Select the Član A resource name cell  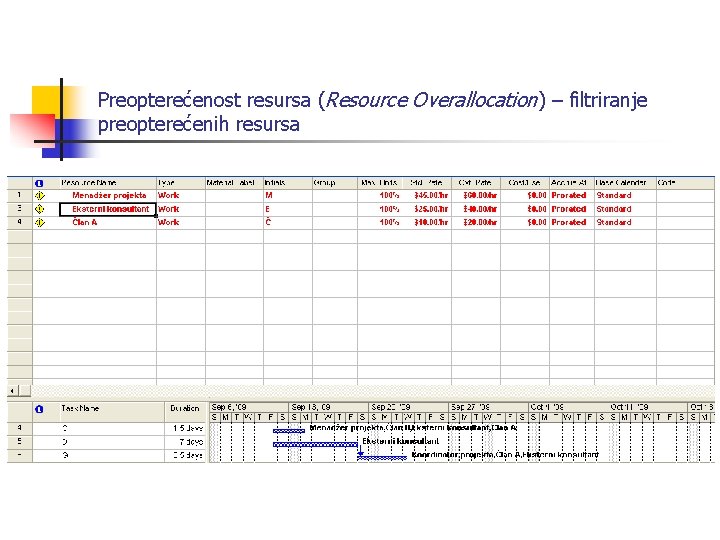(x=108, y=223)
